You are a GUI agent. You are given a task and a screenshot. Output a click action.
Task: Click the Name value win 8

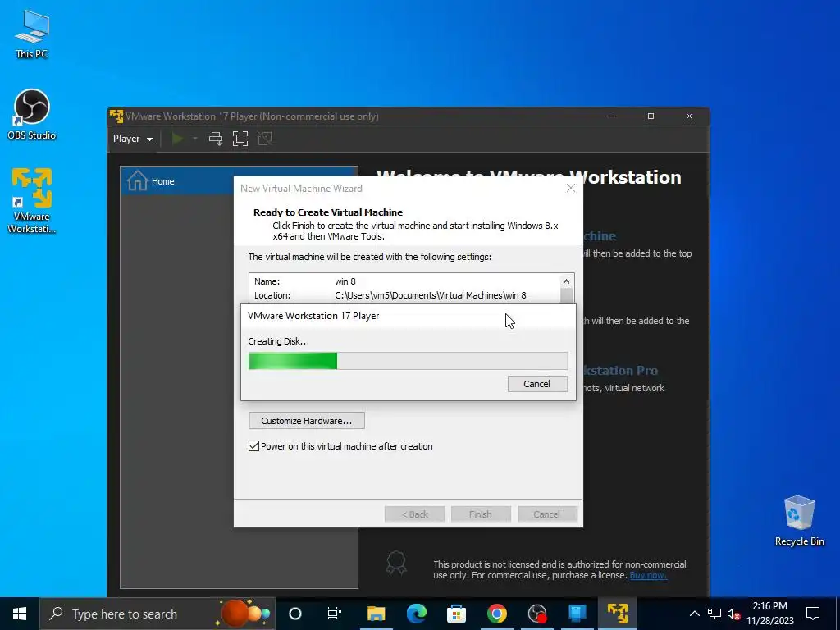pos(345,281)
